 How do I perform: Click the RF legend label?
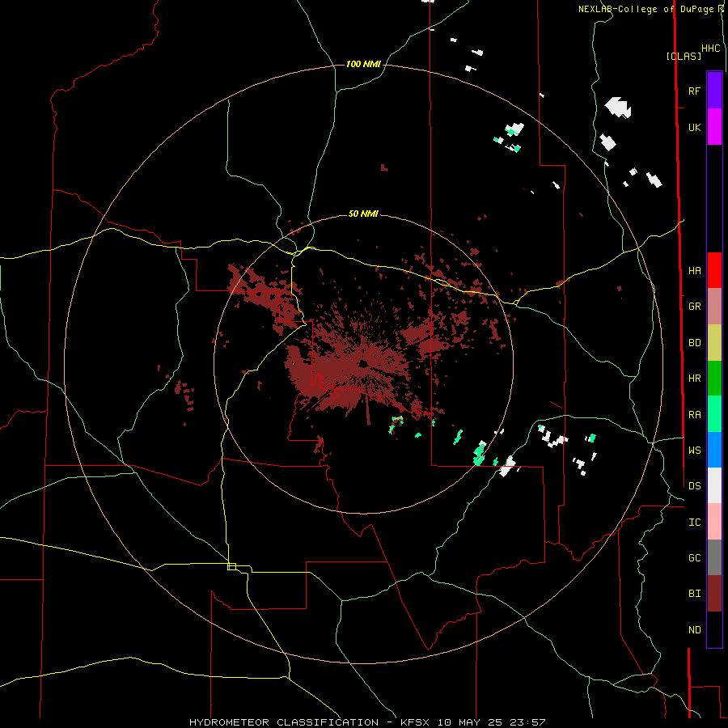[694, 91]
